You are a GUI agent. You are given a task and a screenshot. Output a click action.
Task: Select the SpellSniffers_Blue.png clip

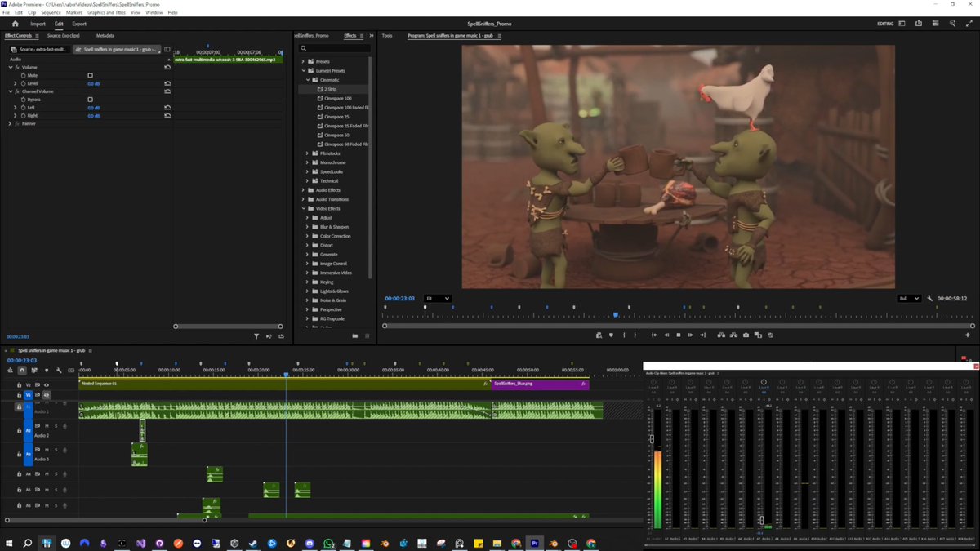coord(540,383)
